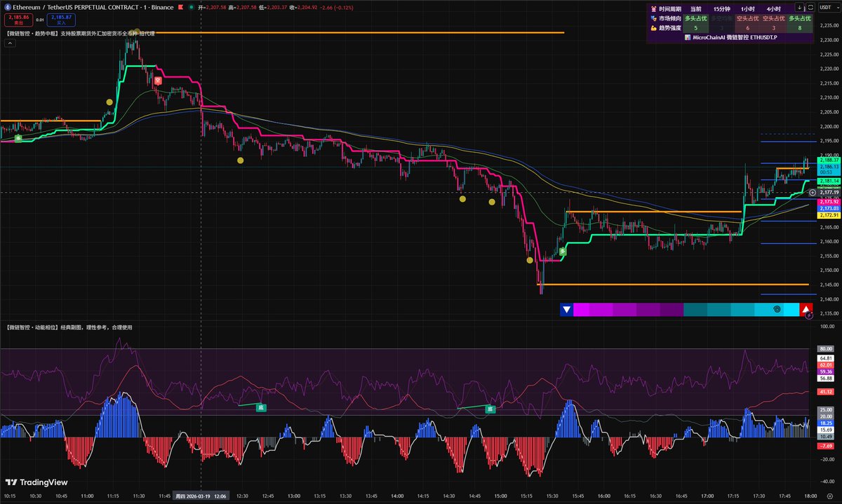Click the bar chart icon beside MicroChainAI
The width and height of the screenshot is (842, 504).
[687, 36]
